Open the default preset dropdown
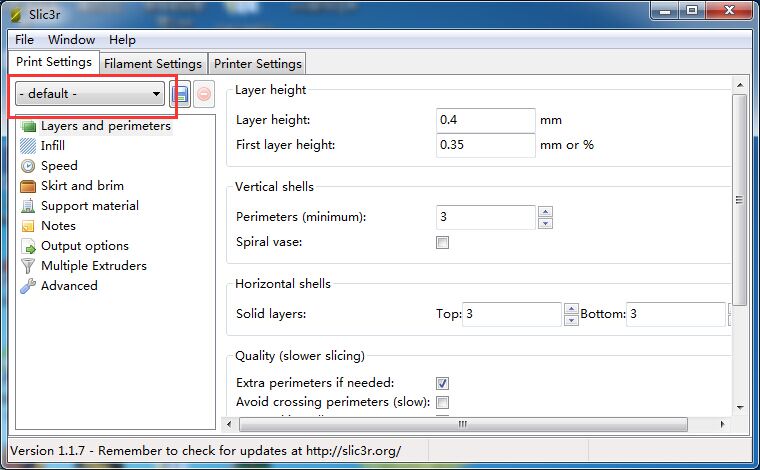This screenshot has width=760, height=470. [90, 94]
